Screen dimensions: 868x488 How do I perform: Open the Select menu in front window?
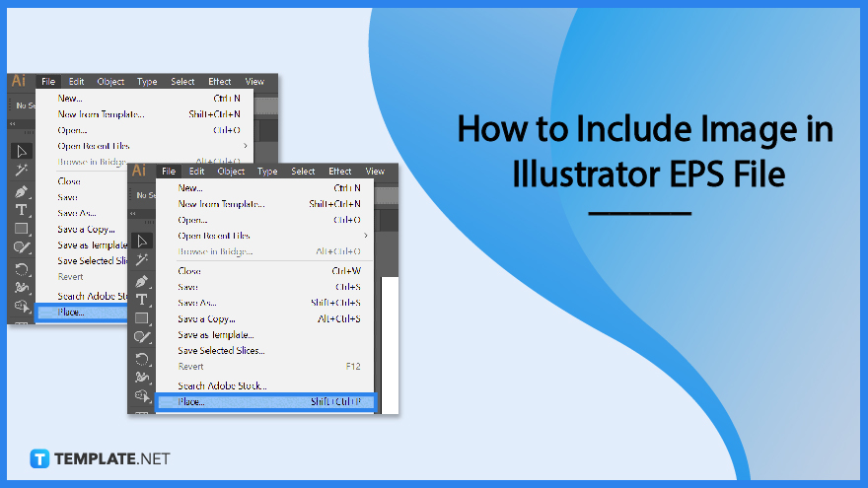pyautogui.click(x=303, y=172)
